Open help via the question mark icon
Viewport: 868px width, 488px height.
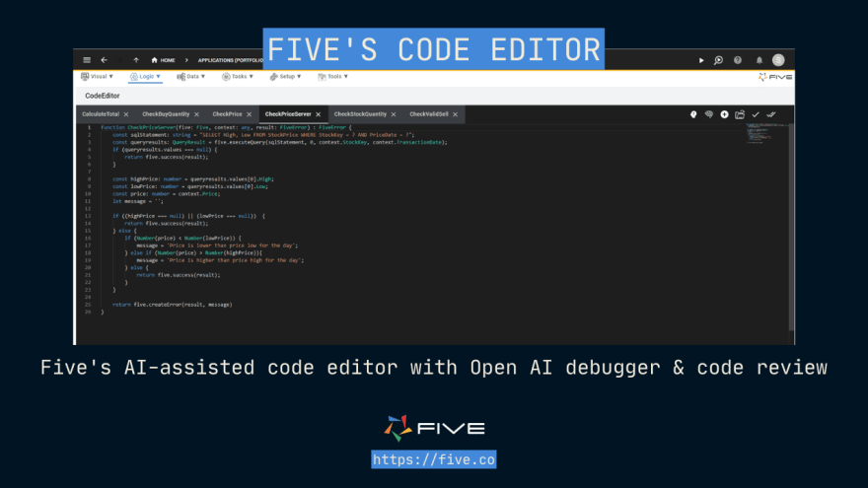point(738,60)
